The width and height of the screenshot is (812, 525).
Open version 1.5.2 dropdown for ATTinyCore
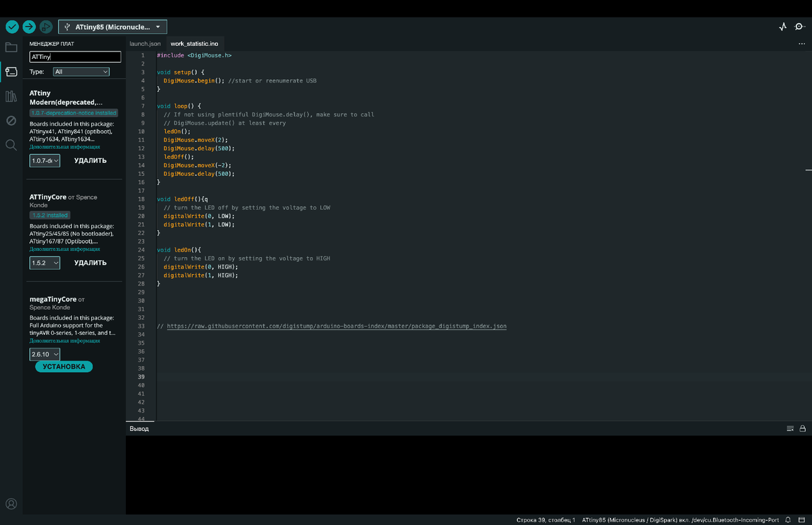click(45, 262)
